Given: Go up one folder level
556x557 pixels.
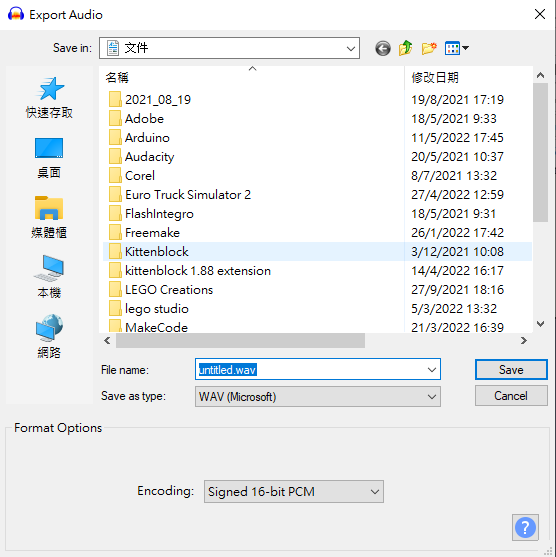Looking at the screenshot, I should point(405,48).
